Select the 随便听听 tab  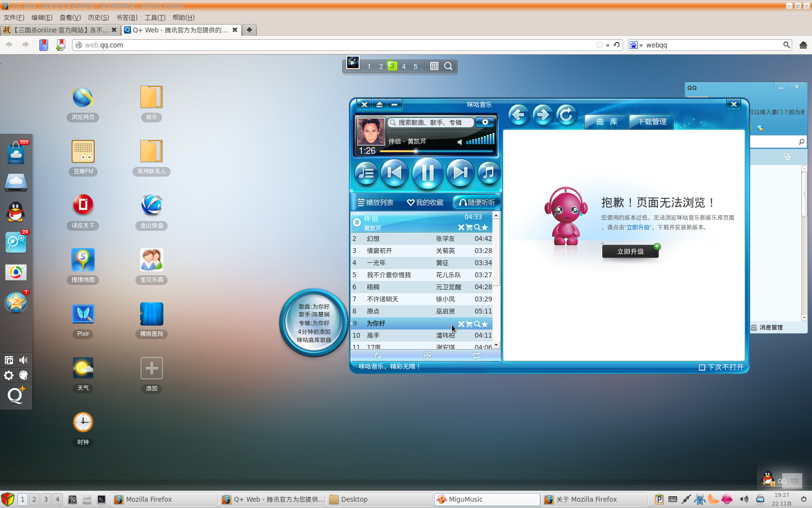(477, 202)
